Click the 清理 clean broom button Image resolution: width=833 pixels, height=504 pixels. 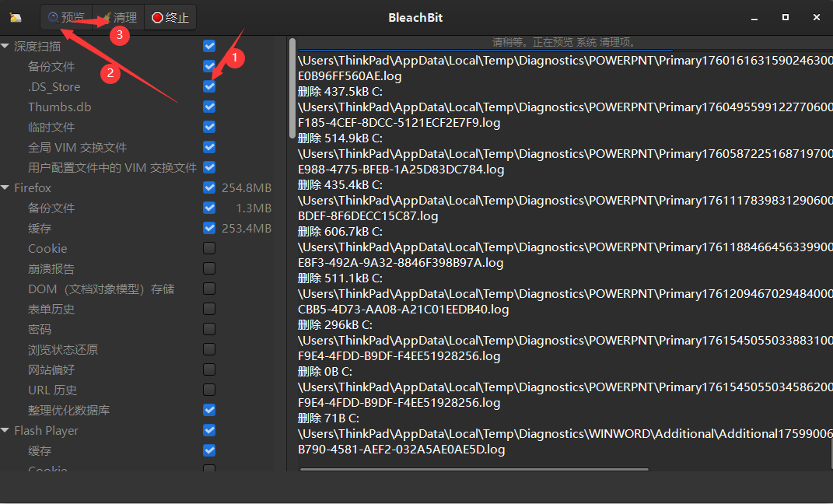click(x=118, y=18)
